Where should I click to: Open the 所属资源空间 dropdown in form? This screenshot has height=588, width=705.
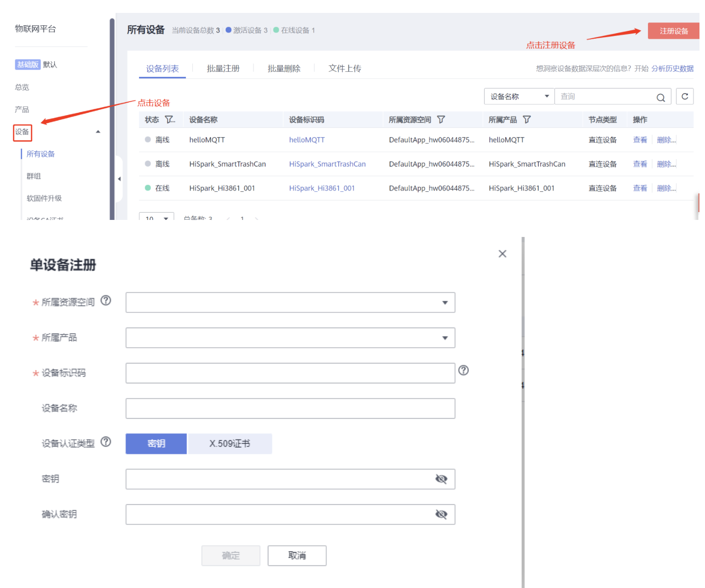290,303
